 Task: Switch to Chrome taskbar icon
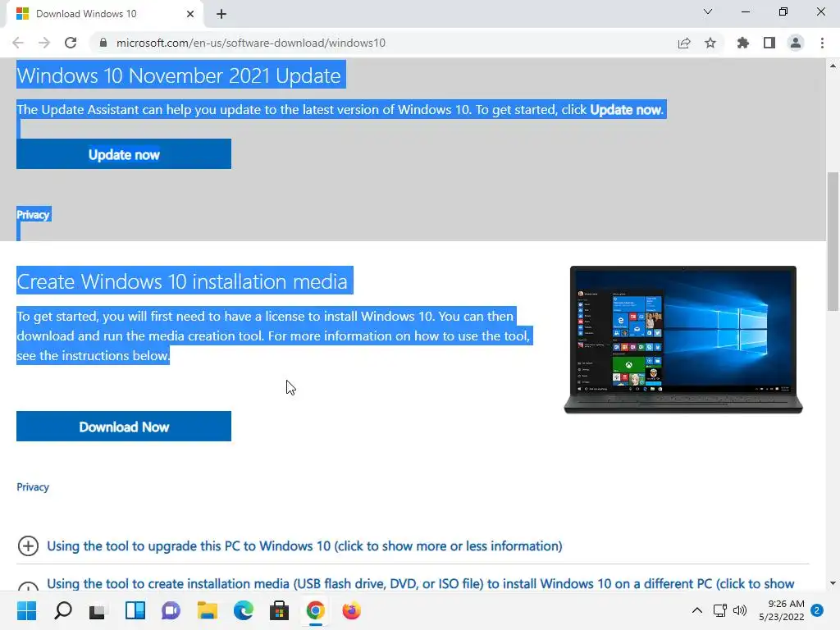[316, 610]
